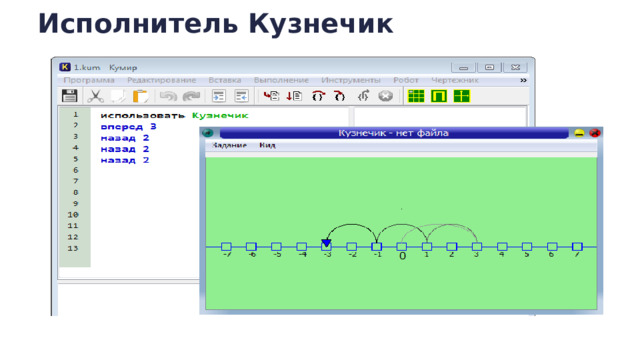Viewport: 640px width, 360px height.
Task: Click the Save floppy disk icon
Action: click(69, 96)
